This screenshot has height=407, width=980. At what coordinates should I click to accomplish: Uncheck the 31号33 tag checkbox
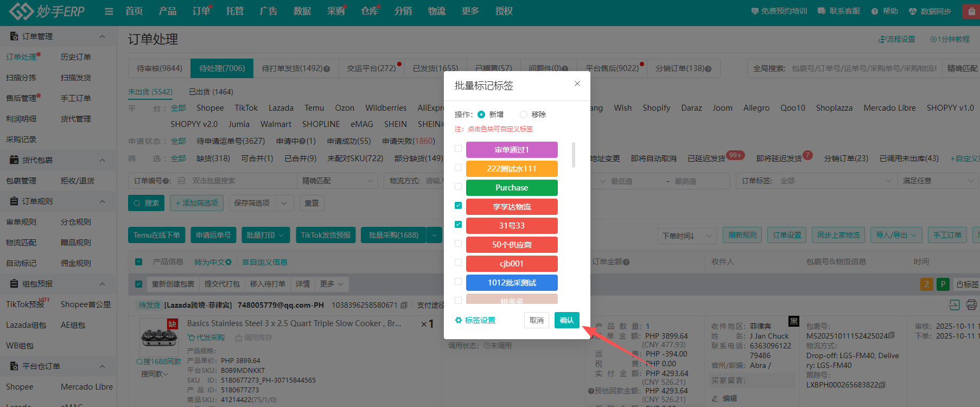coord(459,225)
